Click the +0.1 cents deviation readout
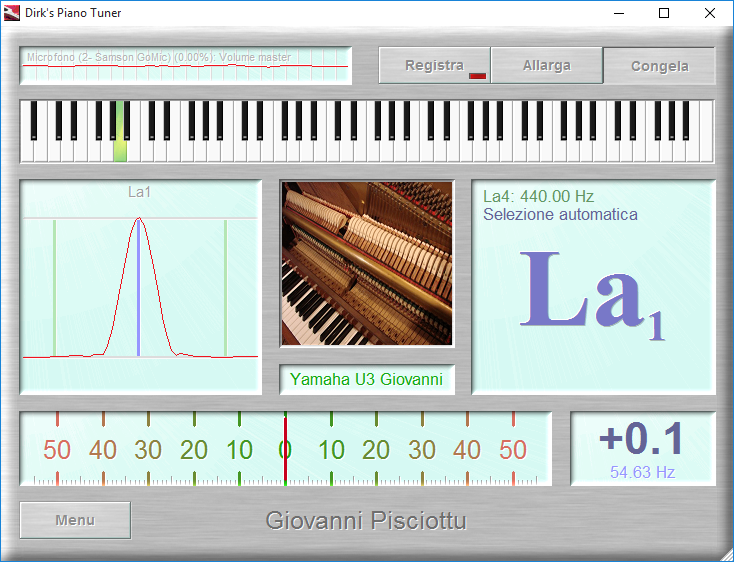 tap(641, 439)
